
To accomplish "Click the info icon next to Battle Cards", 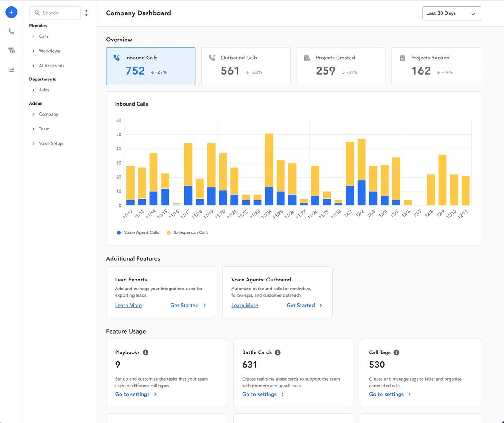I will 278,352.
